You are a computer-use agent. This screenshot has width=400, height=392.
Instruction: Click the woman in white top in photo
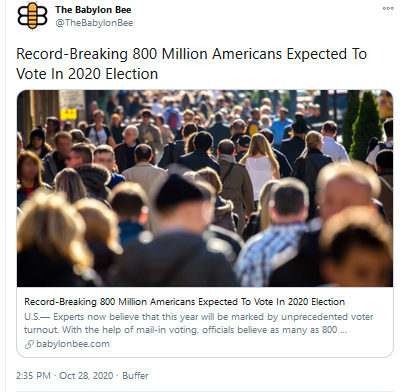(x=261, y=167)
